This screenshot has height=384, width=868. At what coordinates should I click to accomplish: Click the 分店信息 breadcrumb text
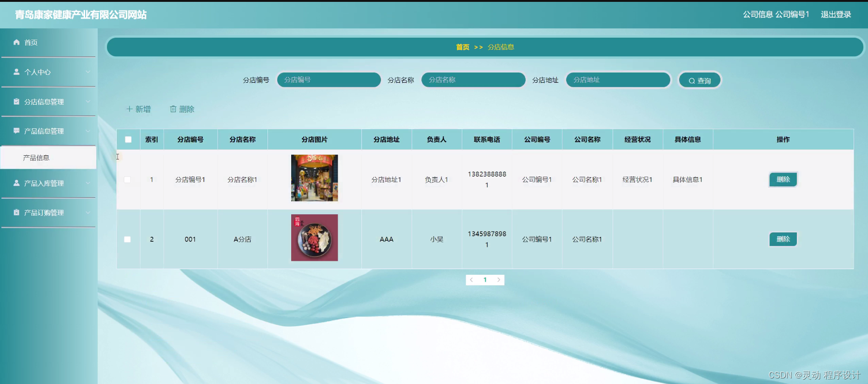point(501,47)
